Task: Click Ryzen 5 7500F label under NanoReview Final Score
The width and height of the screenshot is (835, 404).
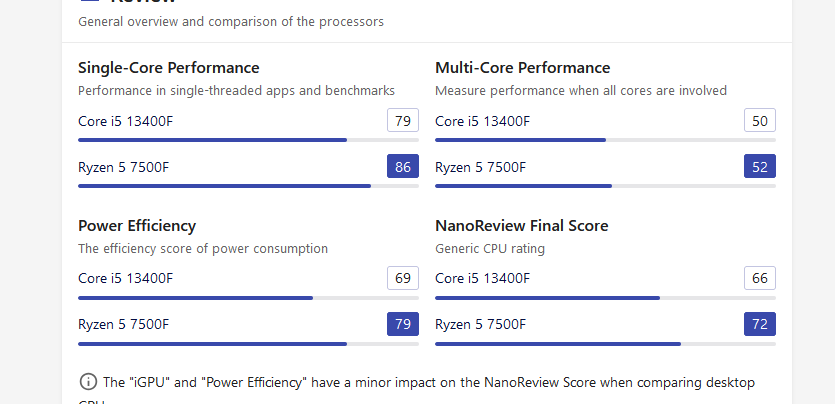Action: [x=481, y=324]
